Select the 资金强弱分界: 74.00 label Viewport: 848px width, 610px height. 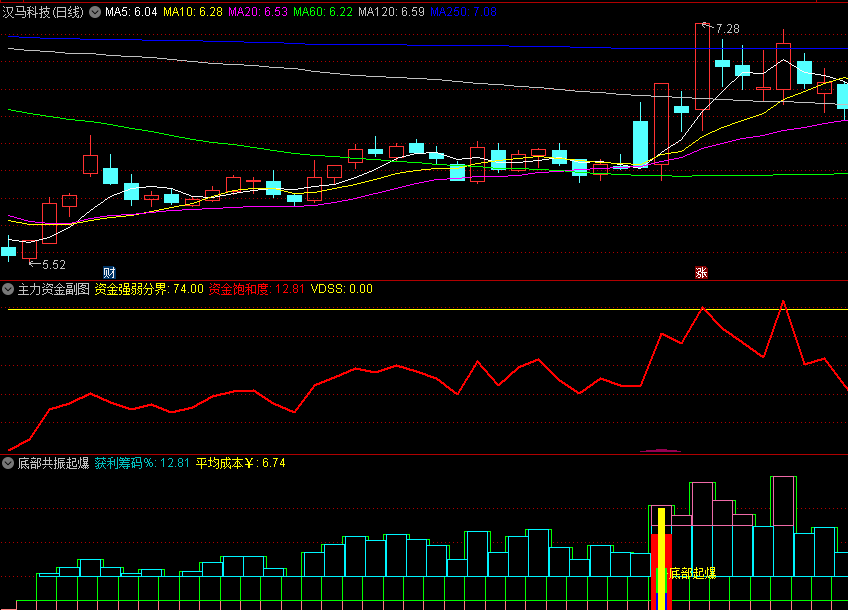pyautogui.click(x=149, y=289)
